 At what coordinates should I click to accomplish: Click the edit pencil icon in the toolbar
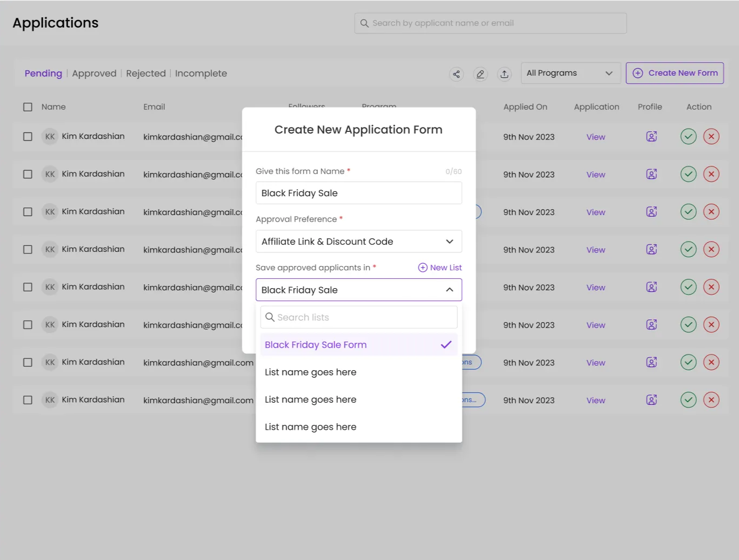click(x=480, y=74)
